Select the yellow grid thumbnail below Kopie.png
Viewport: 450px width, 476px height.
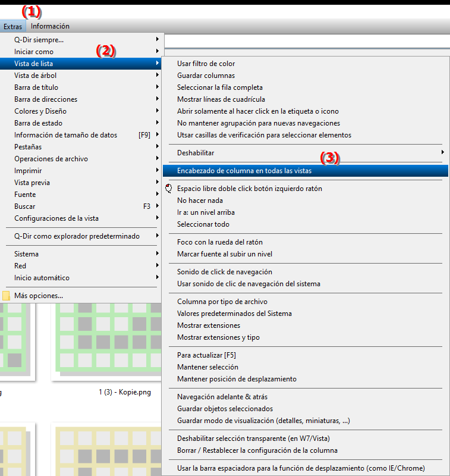pos(107,449)
